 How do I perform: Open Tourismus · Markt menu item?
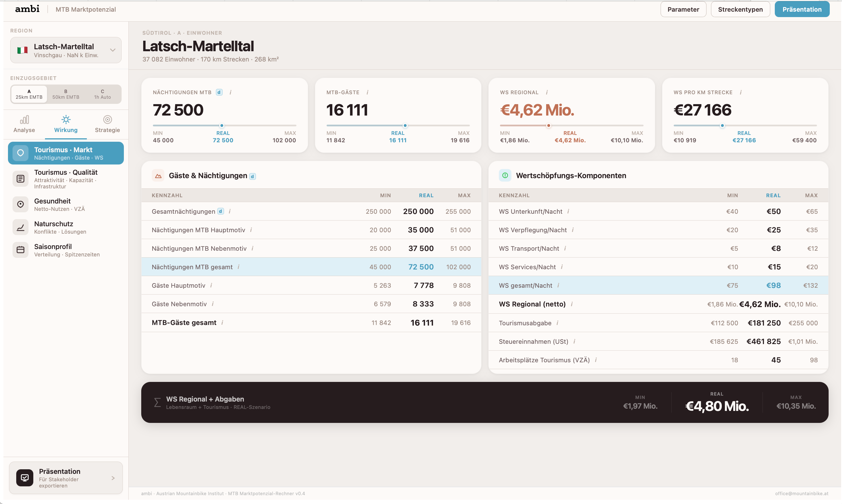[x=66, y=153]
